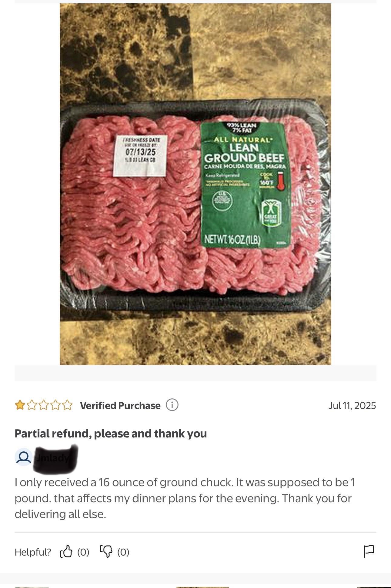The image size is (391, 588).
Task: Click the freshness date sticker in photo
Action: (x=140, y=156)
